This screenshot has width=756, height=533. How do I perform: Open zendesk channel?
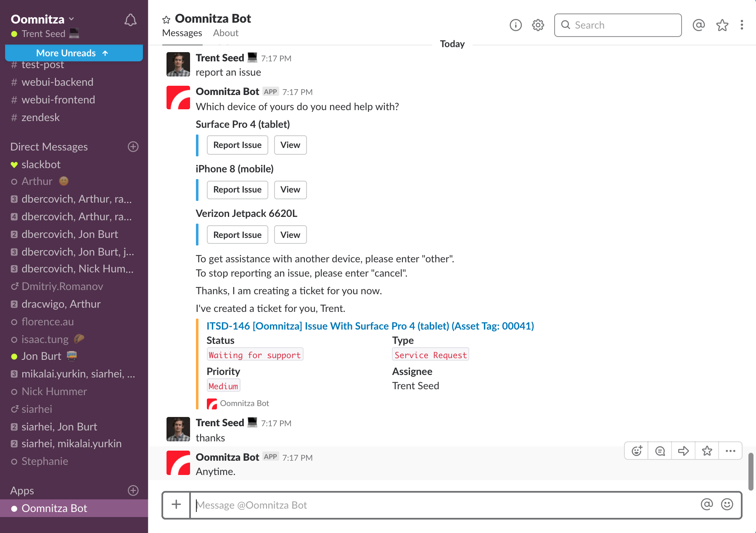pos(74,117)
